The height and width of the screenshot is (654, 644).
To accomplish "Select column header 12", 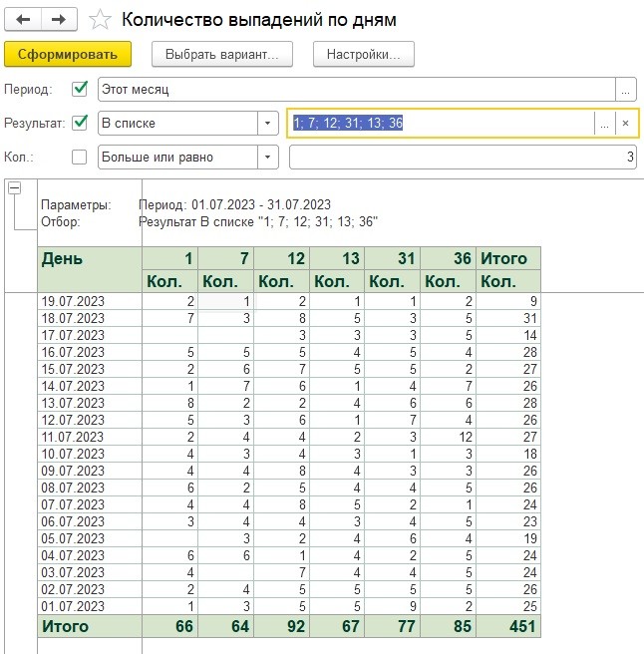I will [x=281, y=258].
